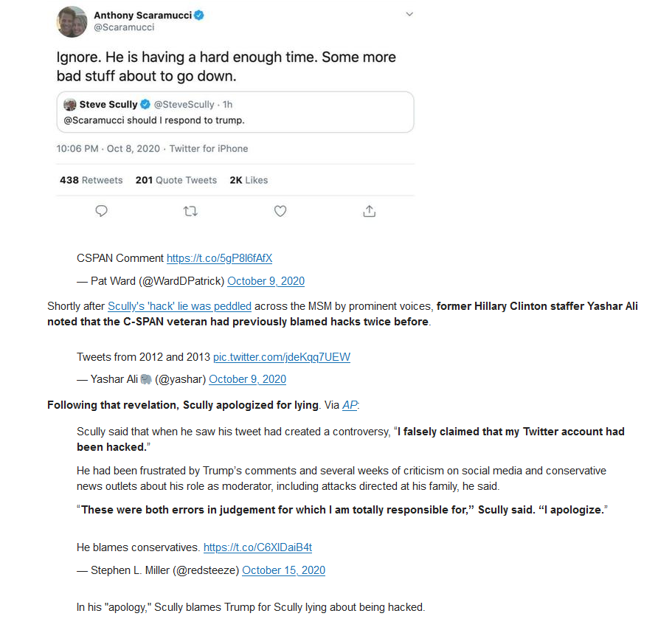The height and width of the screenshot is (619, 672).
Task: Open pic.twitter.com/jdeKqq7UEW link
Action: [x=282, y=357]
